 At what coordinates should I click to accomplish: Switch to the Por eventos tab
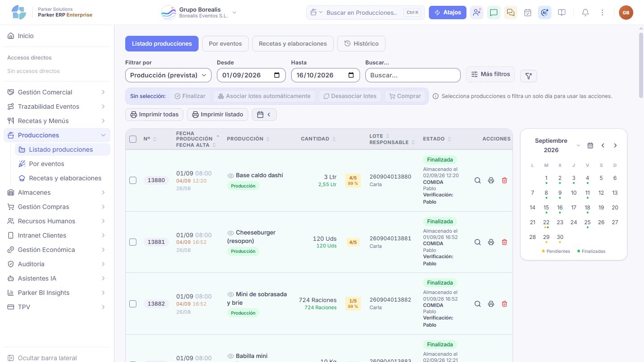[x=225, y=43]
